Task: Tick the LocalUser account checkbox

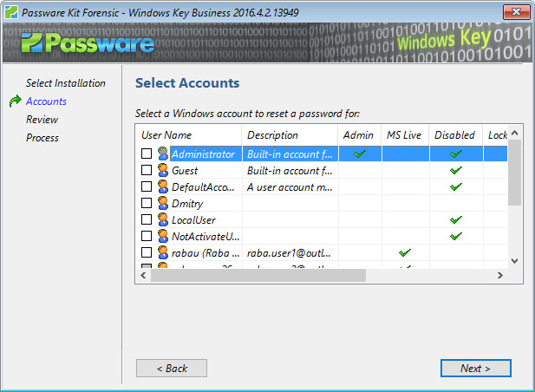Action: tap(147, 219)
